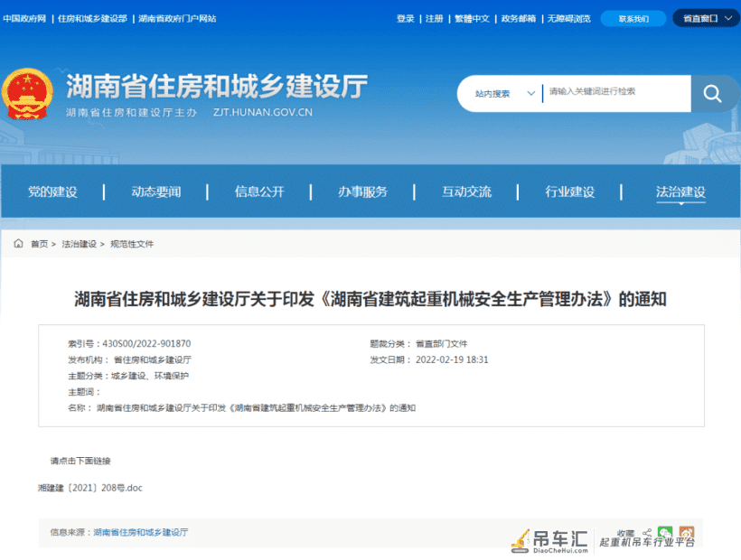The width and height of the screenshot is (741, 560).
Task: Click the share icon beside 收藏
Action: point(646,533)
